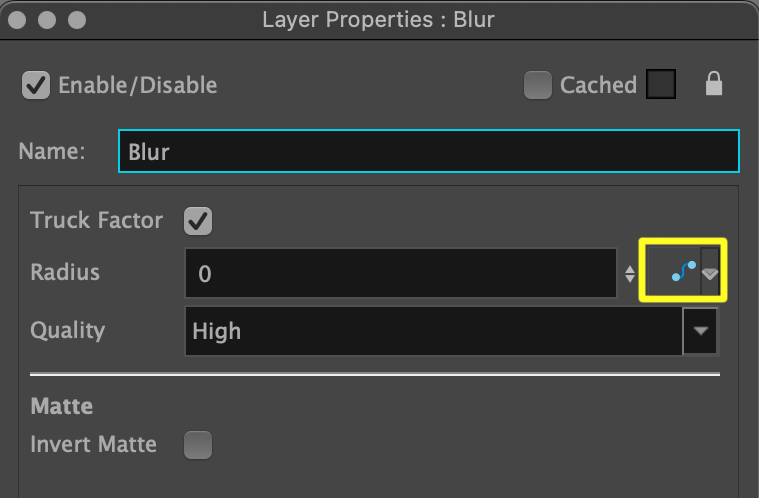Screen dimensions: 759x498
Task: Check the Invert Matte checkbox
Action: (199, 444)
